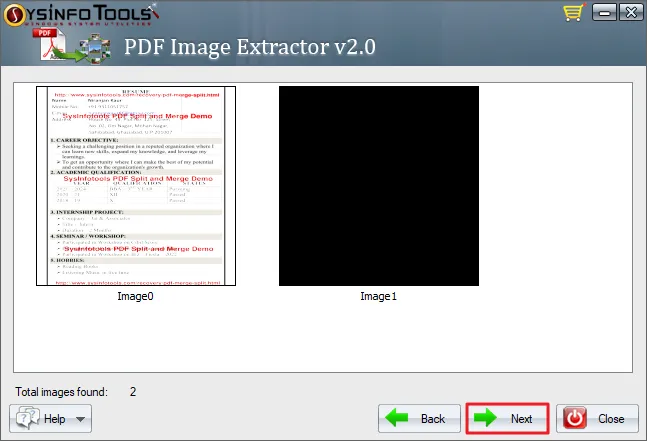This screenshot has height=441, width=647.
Task: Close window using the title bar X
Action: [631, 12]
